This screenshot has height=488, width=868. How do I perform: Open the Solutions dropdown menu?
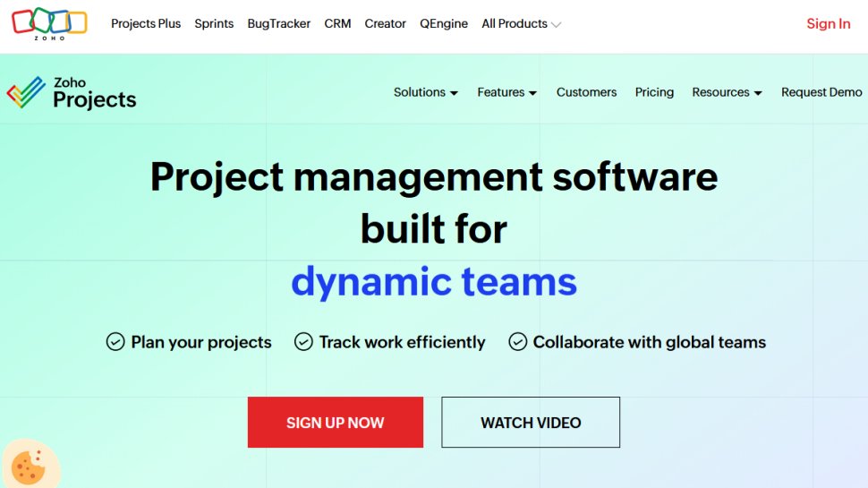(426, 92)
